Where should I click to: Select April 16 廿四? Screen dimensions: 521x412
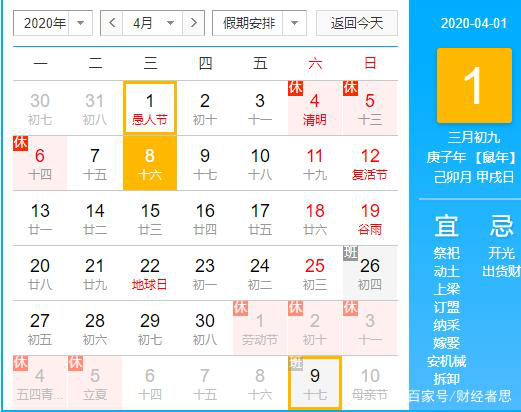(205, 218)
